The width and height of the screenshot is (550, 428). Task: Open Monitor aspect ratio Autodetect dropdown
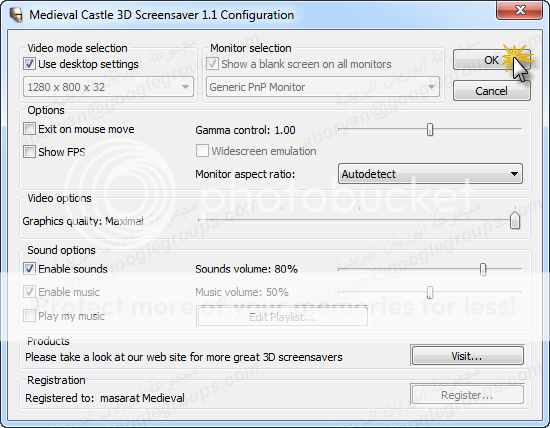430,174
